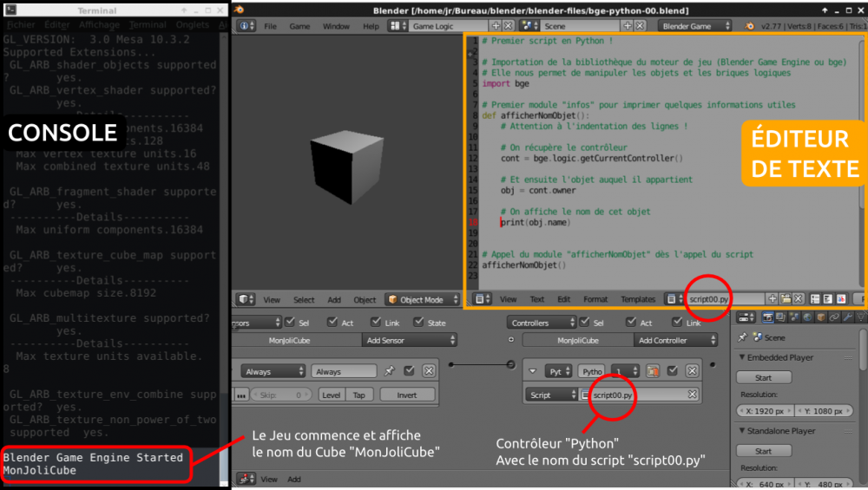Click the Skip value slider field

click(x=280, y=395)
